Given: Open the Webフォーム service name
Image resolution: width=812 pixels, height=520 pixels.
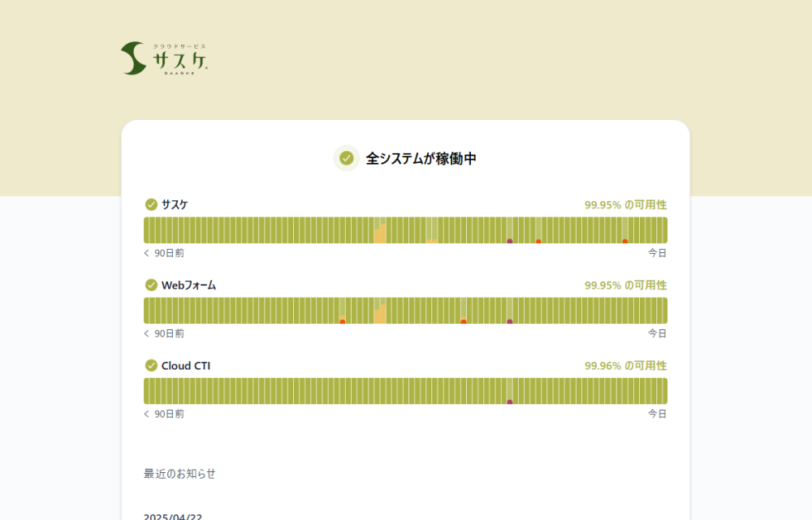Looking at the screenshot, I should (x=188, y=285).
